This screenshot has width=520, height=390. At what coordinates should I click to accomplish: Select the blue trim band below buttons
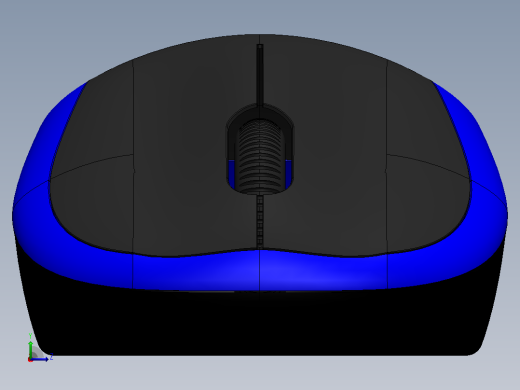point(260,270)
